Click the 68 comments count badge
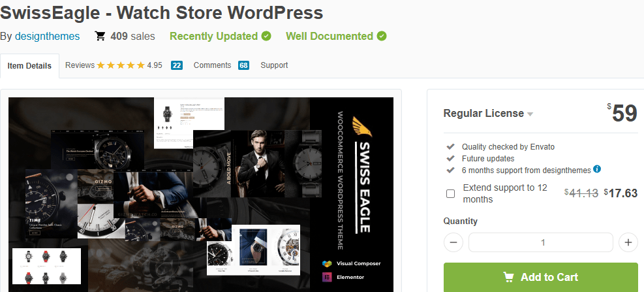Viewport: 644px width, 292px height. 243,65
